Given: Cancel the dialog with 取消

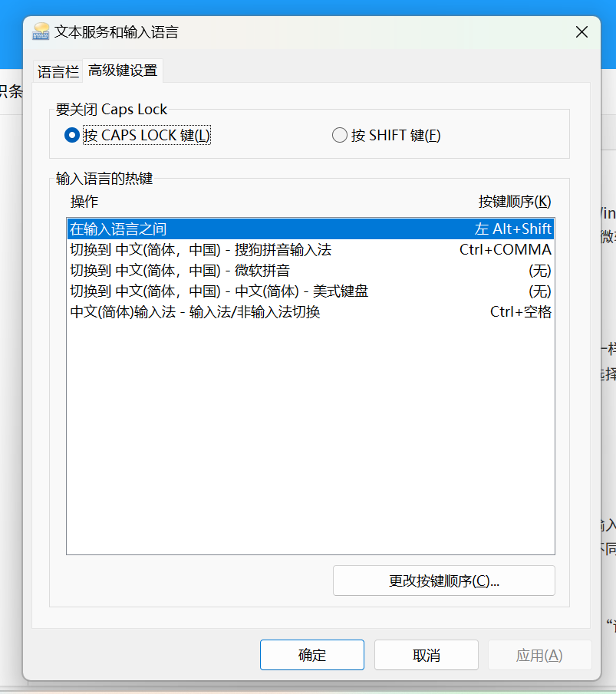Looking at the screenshot, I should [426, 655].
